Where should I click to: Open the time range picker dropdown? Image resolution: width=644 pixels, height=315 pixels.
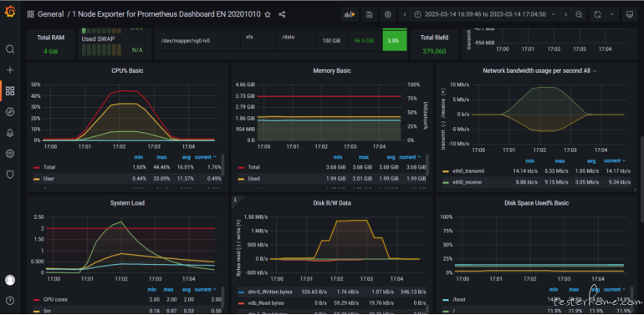tap(484, 14)
